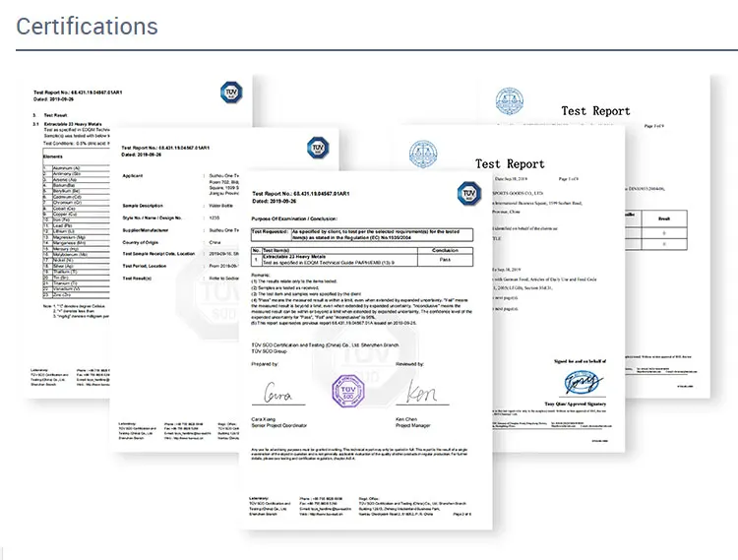The width and height of the screenshot is (738, 560).
Task: Click the 'Sample Description' label
Action: (143, 206)
